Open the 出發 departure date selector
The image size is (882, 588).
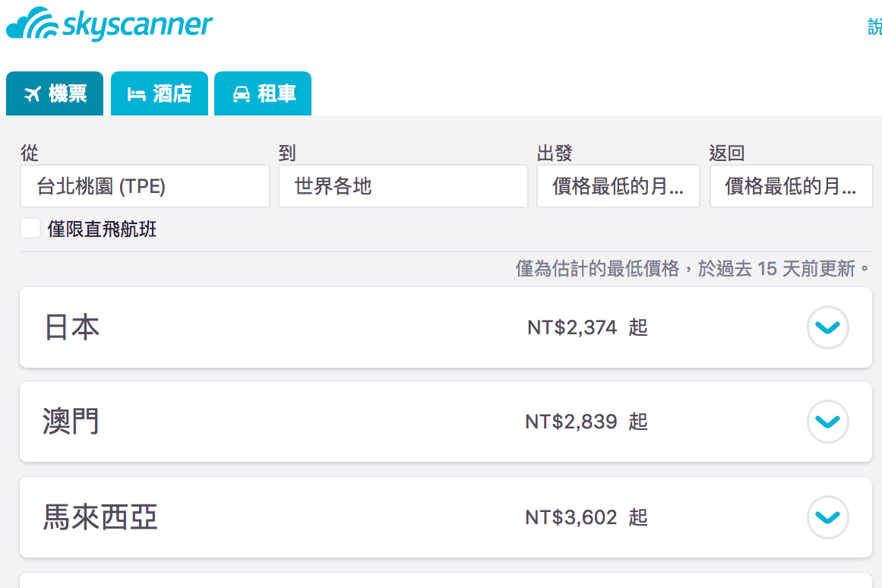(x=618, y=186)
